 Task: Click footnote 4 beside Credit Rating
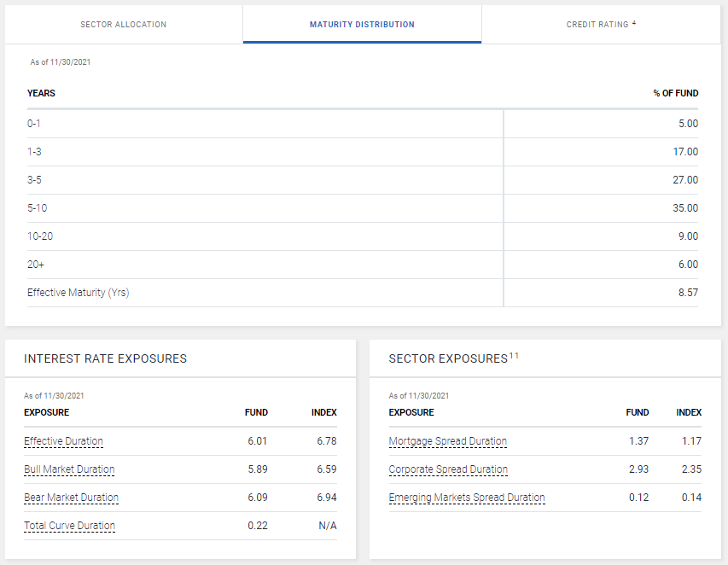634,23
